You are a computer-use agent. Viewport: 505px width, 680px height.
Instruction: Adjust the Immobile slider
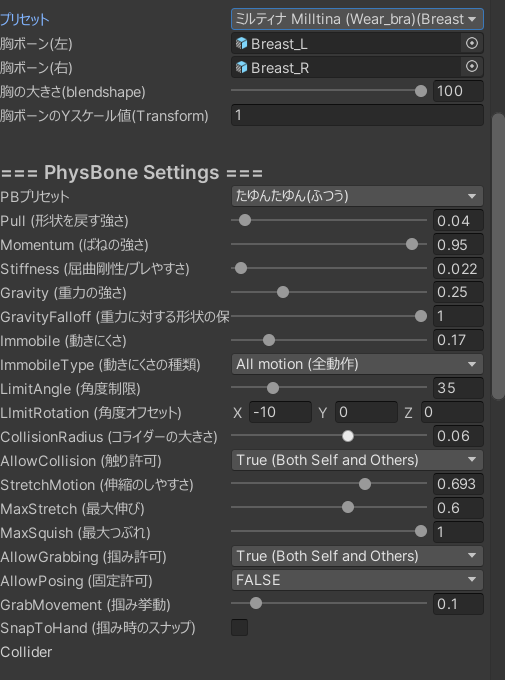329,340
